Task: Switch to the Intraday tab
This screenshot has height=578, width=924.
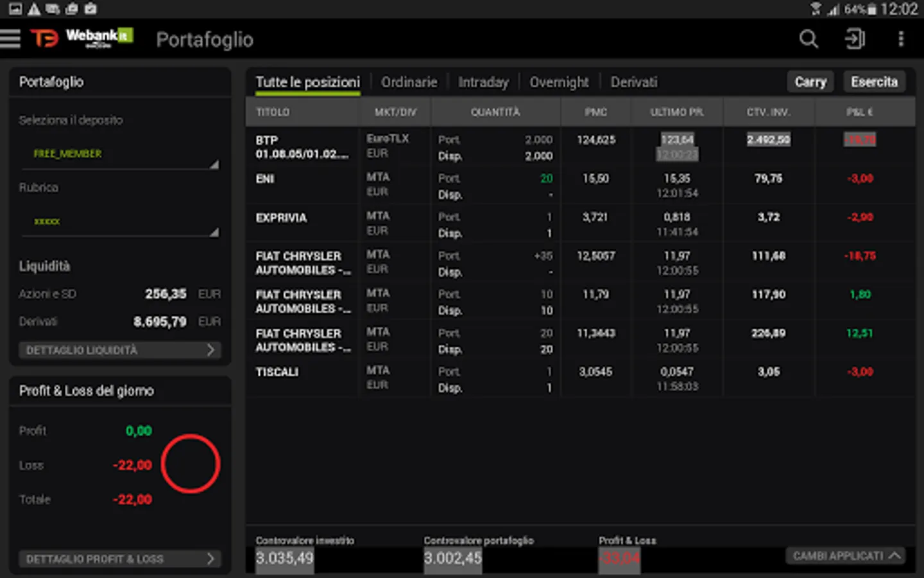Action: click(x=483, y=82)
